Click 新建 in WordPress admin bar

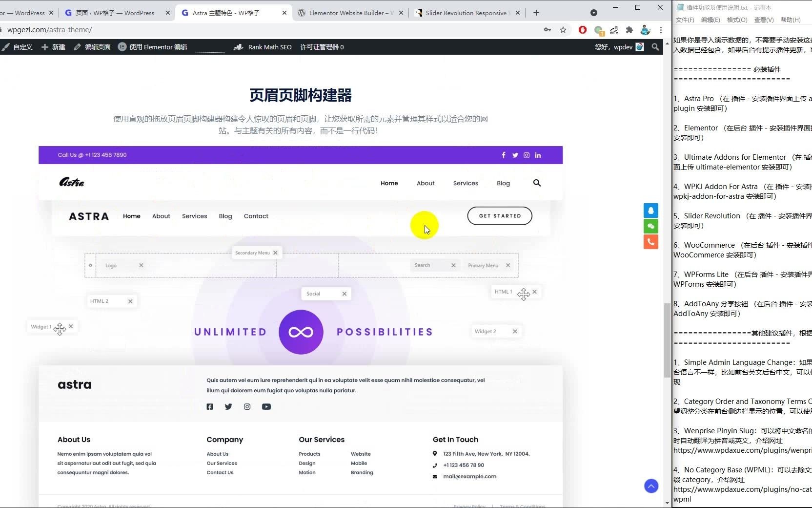click(54, 47)
